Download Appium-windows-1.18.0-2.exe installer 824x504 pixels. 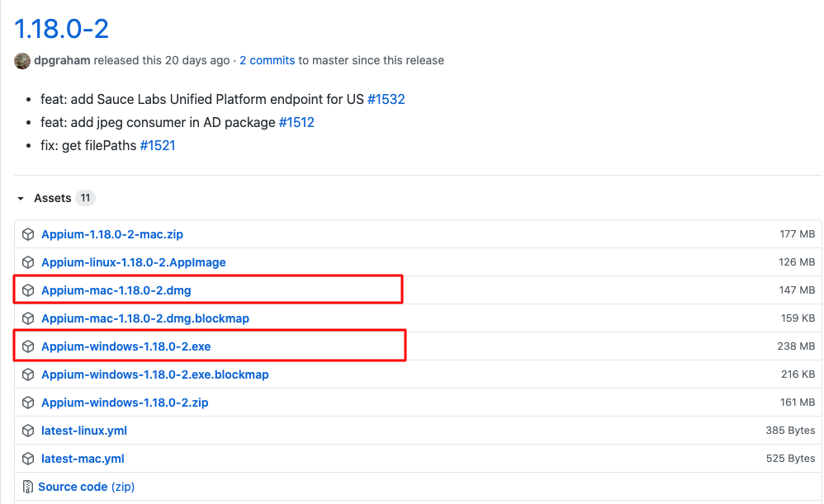(x=125, y=346)
